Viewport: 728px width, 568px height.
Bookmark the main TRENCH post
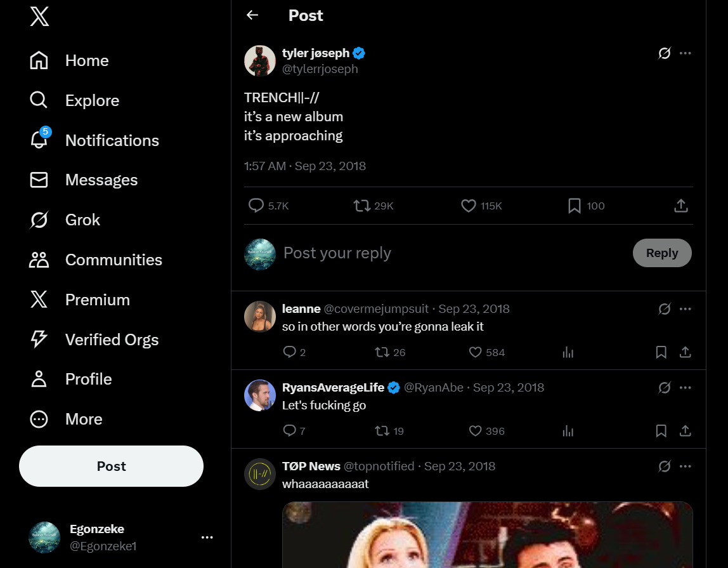tap(575, 206)
